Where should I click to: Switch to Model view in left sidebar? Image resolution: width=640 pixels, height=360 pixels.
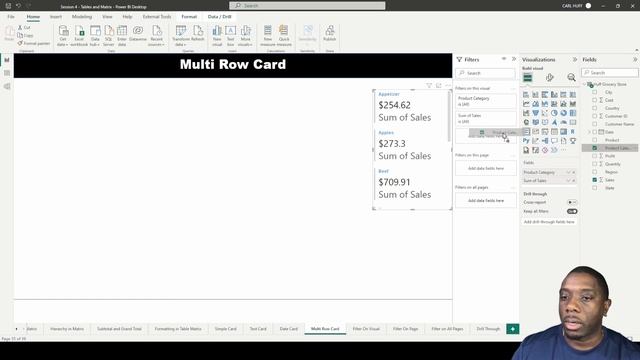(x=7, y=86)
